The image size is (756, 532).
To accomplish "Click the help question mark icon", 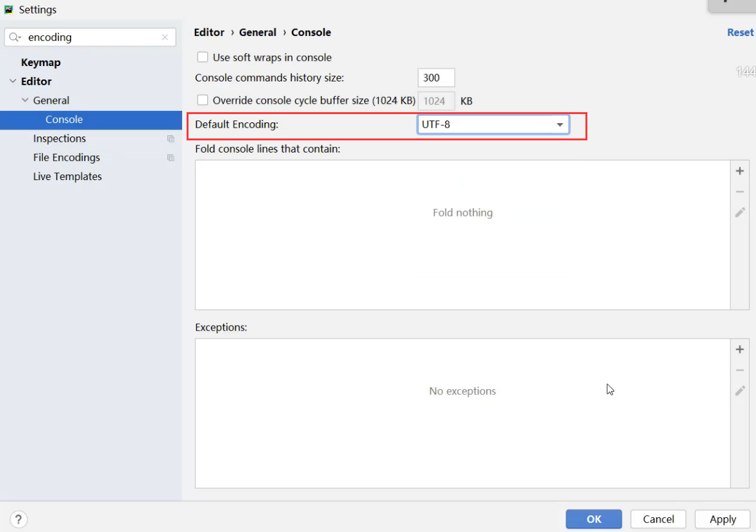I will [x=19, y=519].
